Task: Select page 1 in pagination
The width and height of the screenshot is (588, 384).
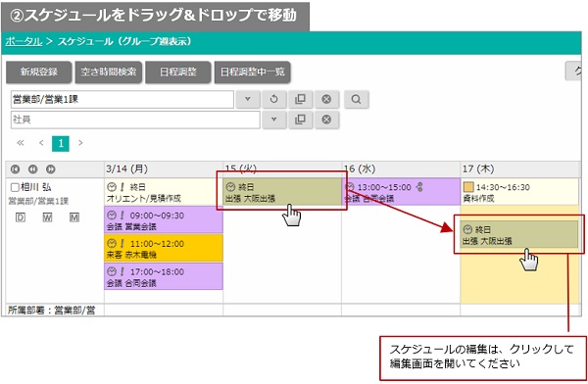Action: point(61,143)
